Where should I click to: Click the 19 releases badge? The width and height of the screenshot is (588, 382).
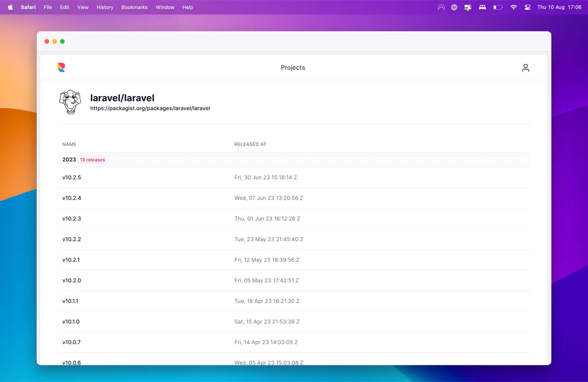[x=92, y=160]
